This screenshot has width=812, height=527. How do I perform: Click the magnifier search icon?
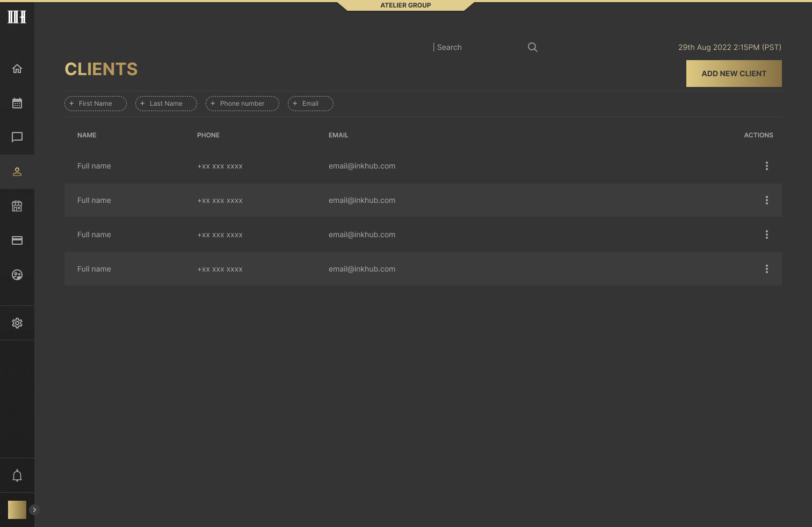point(533,47)
